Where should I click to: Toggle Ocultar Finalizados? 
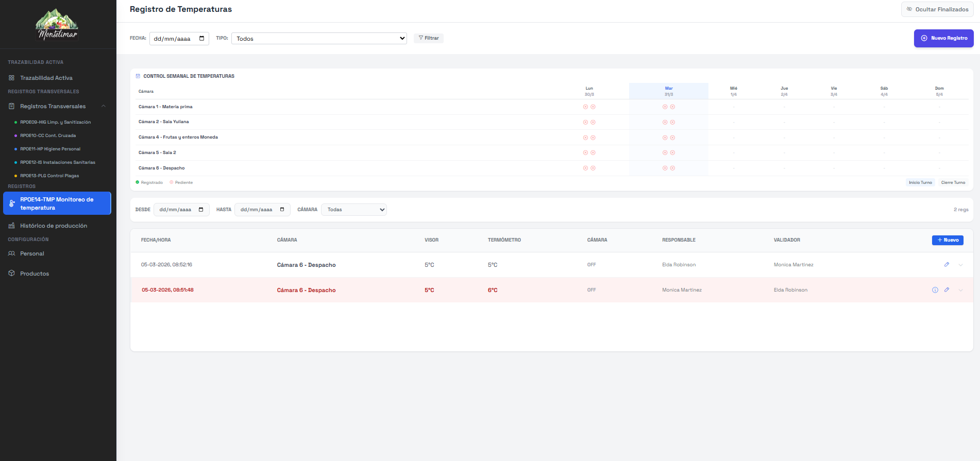point(937,9)
